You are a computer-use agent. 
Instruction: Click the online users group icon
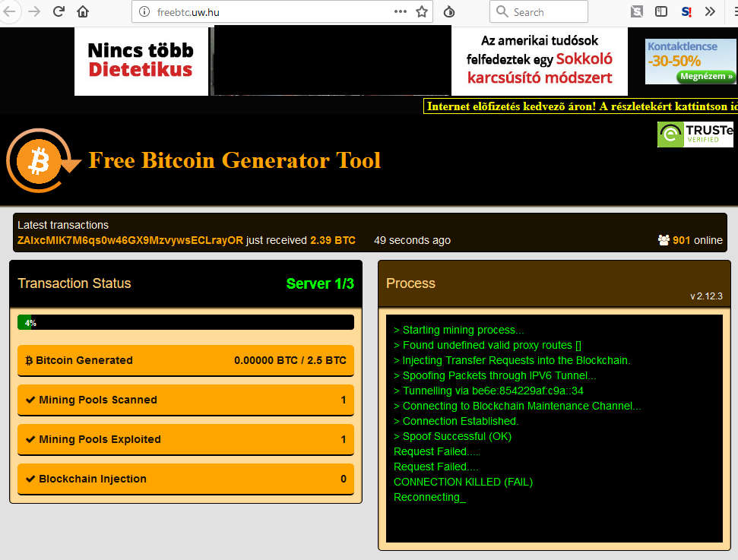click(664, 240)
